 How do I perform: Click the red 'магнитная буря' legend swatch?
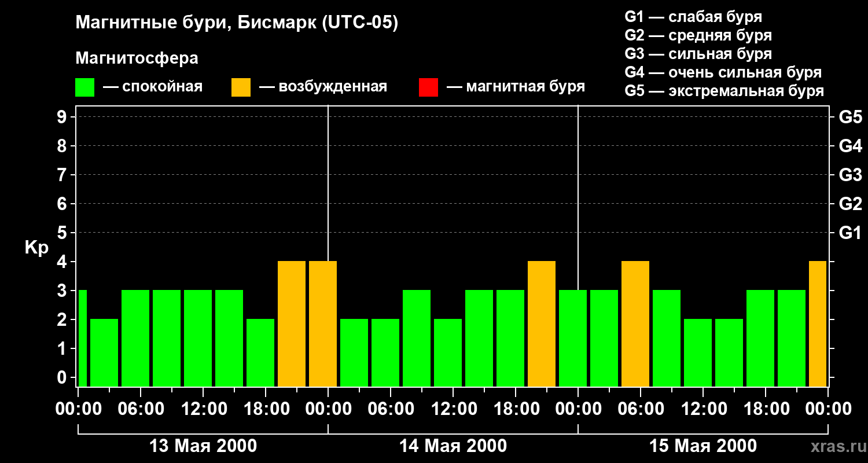click(428, 87)
